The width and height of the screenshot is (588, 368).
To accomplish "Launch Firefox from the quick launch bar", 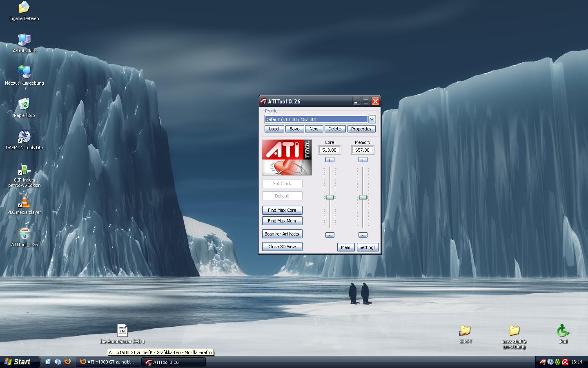I will point(67,362).
